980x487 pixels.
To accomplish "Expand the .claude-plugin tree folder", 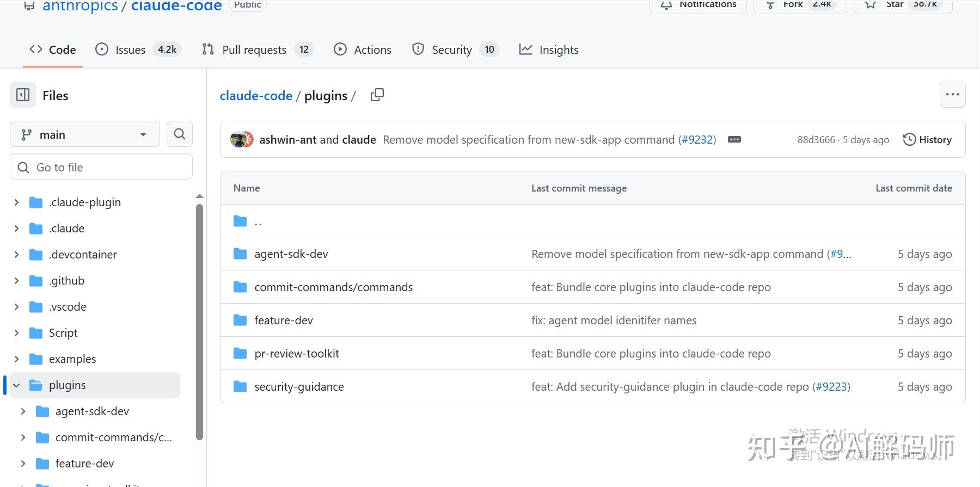I will click(x=16, y=202).
